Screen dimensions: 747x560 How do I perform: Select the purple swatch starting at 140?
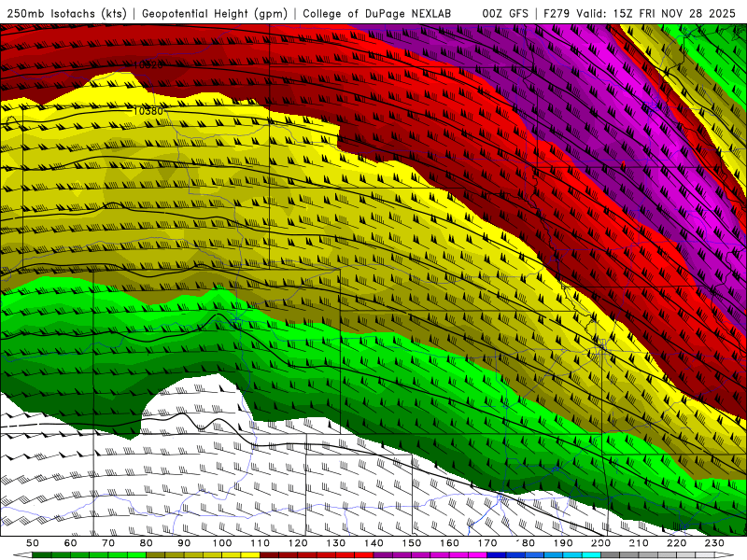[383, 555]
